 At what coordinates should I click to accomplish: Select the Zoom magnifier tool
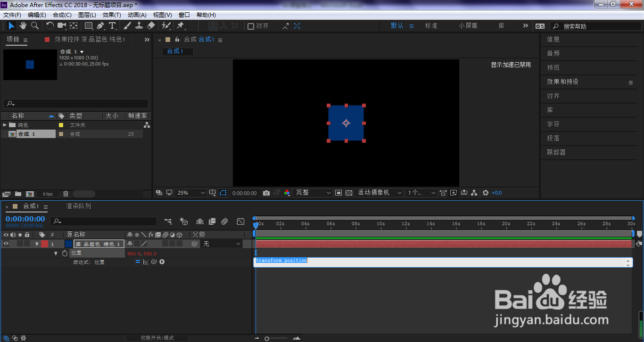[35, 25]
